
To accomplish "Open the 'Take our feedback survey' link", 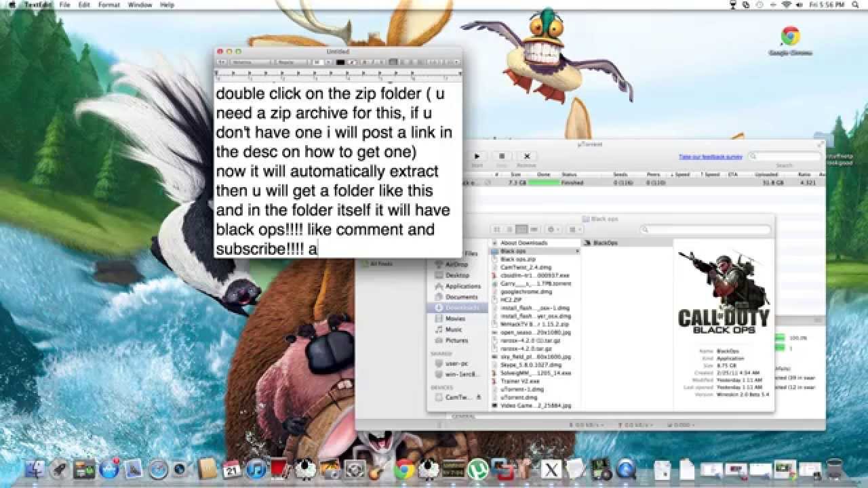I will 711,157.
